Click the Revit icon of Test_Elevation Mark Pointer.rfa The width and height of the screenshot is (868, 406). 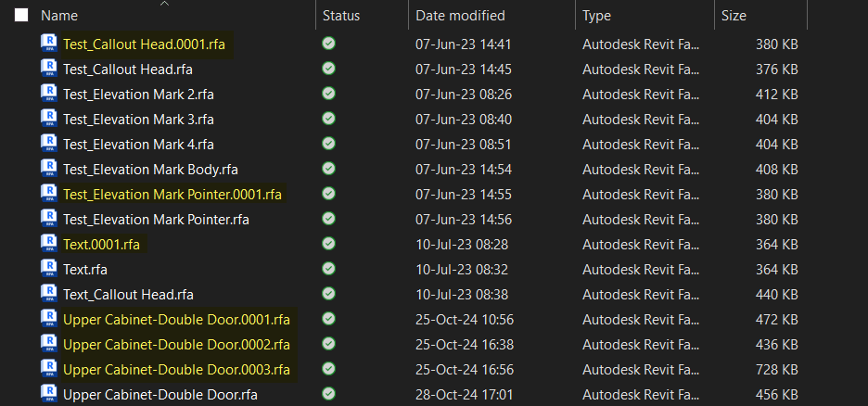(x=49, y=219)
